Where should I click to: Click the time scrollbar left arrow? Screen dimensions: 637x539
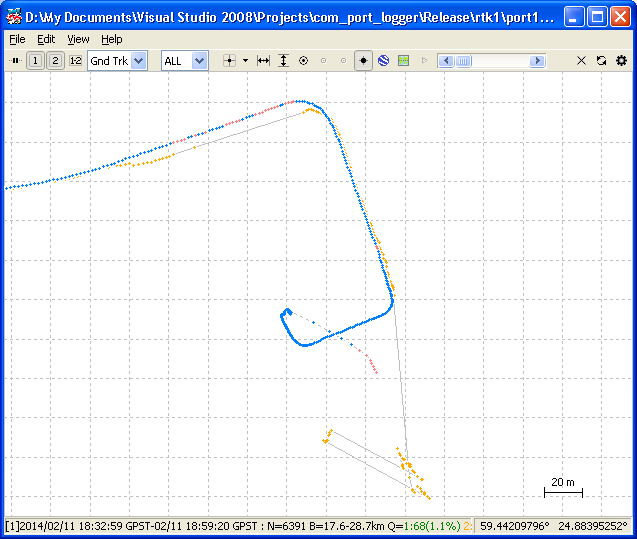pos(446,61)
